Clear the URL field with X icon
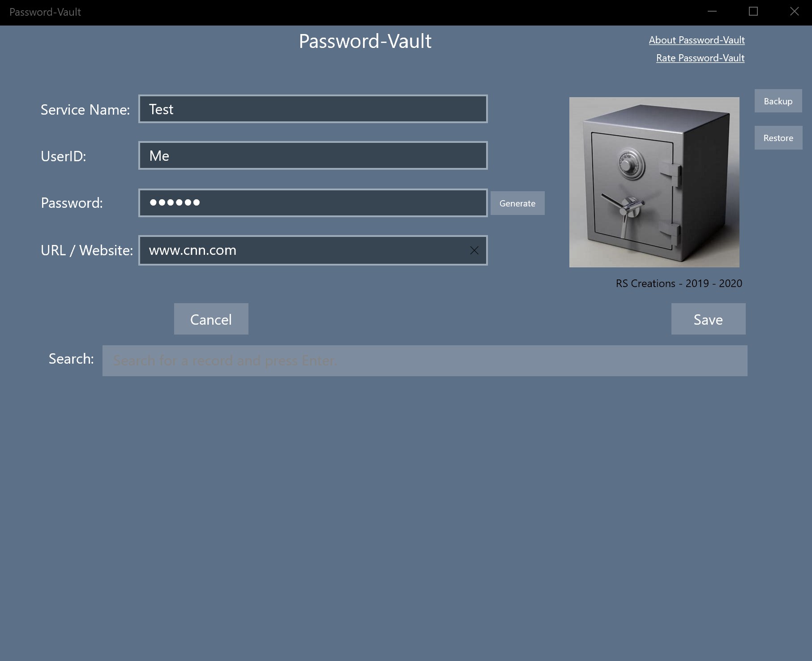 [x=474, y=250]
